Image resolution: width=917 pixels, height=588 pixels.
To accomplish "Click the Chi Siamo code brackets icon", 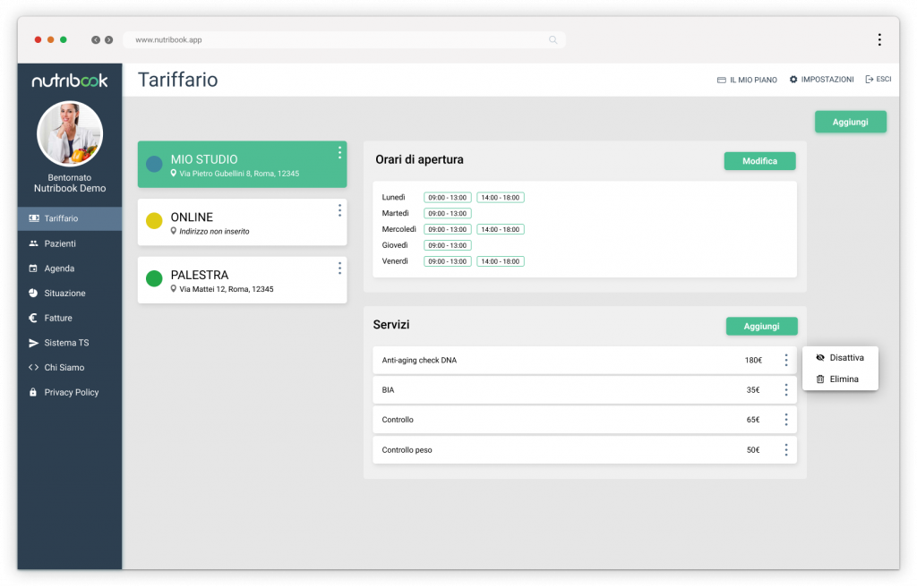I will coord(33,368).
